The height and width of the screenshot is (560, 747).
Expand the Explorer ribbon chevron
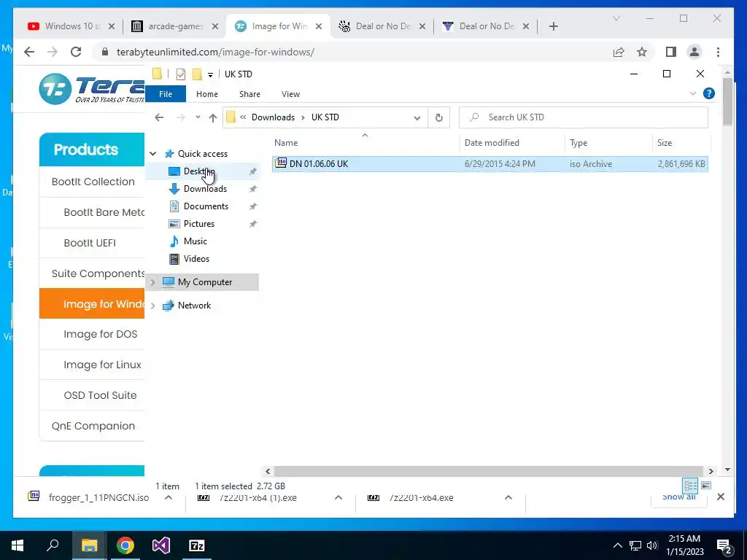pos(693,94)
